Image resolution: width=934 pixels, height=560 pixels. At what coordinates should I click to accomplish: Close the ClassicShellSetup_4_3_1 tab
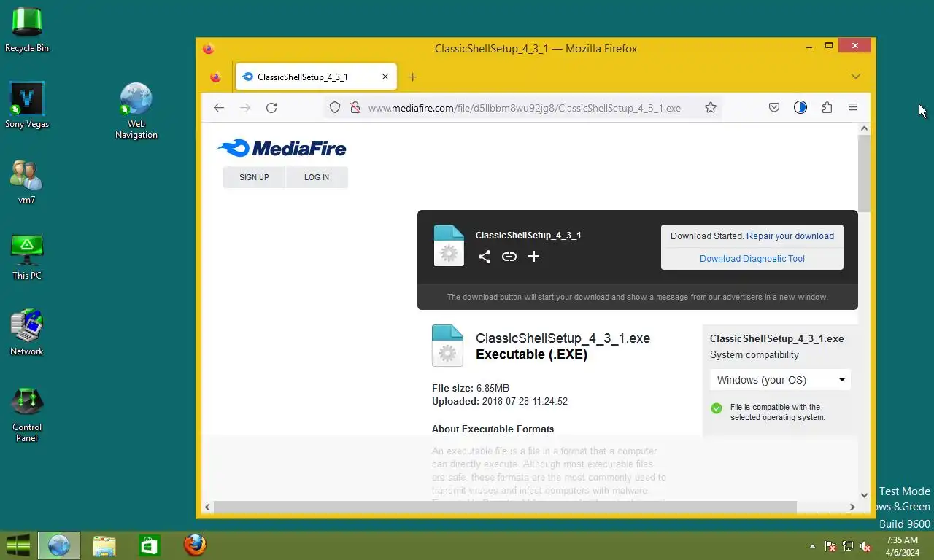385,77
